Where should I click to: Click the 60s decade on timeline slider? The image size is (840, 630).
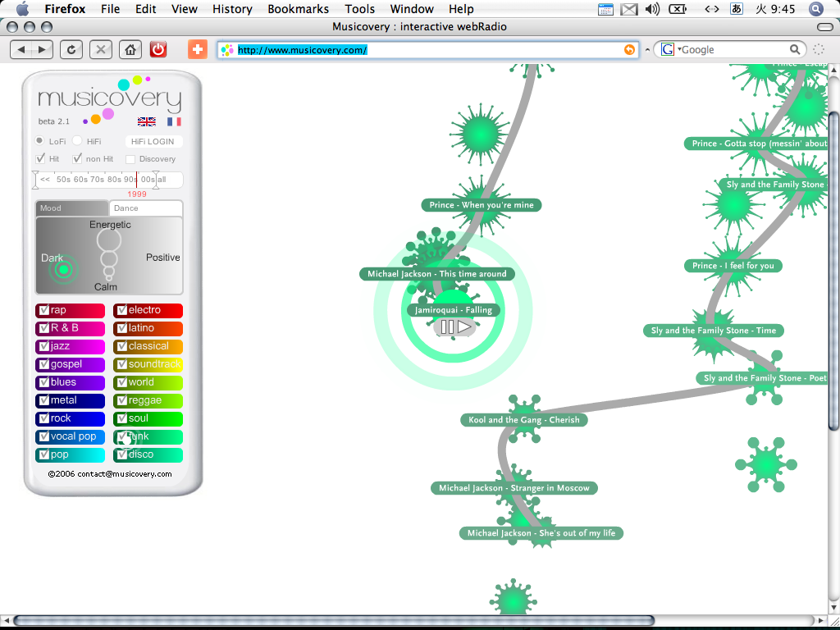[x=80, y=180]
